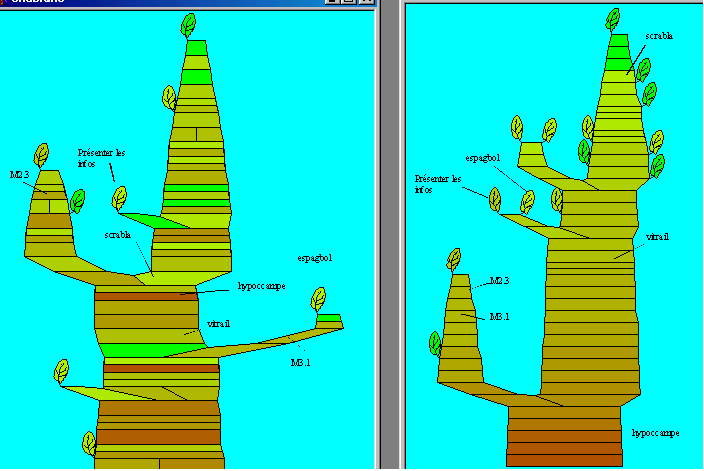Click the leaf atop the left tree
Screen dimensions: 704x471
(x=187, y=25)
